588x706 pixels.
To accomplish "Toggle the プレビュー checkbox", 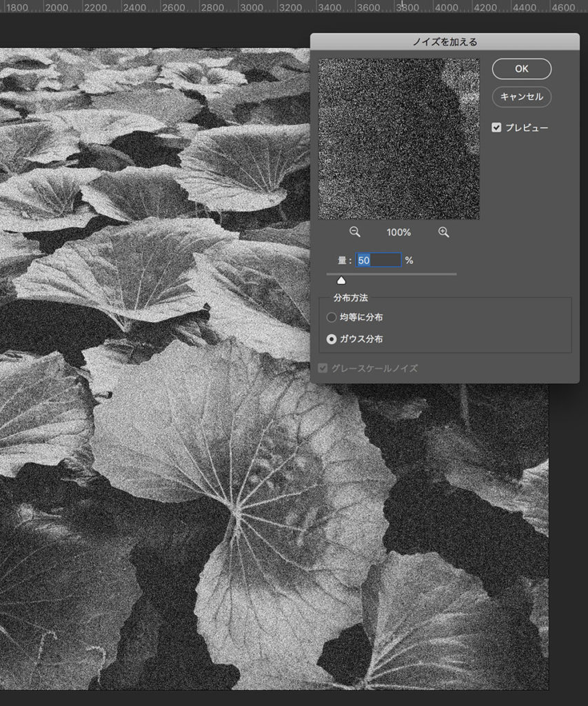I will click(x=496, y=128).
